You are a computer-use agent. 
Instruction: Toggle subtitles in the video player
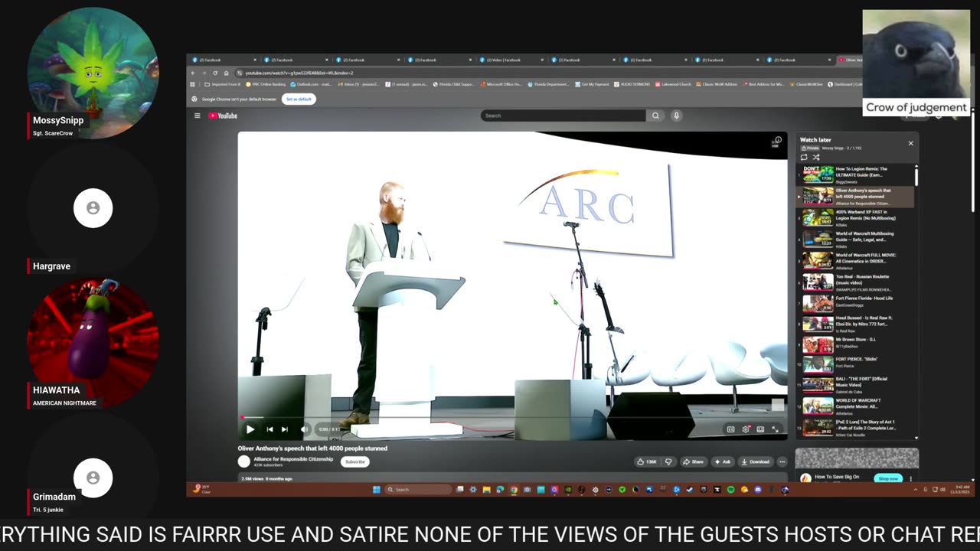pos(730,429)
